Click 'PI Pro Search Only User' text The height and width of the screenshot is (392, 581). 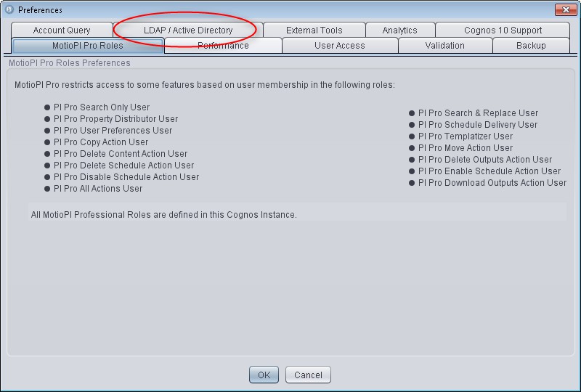(x=102, y=107)
